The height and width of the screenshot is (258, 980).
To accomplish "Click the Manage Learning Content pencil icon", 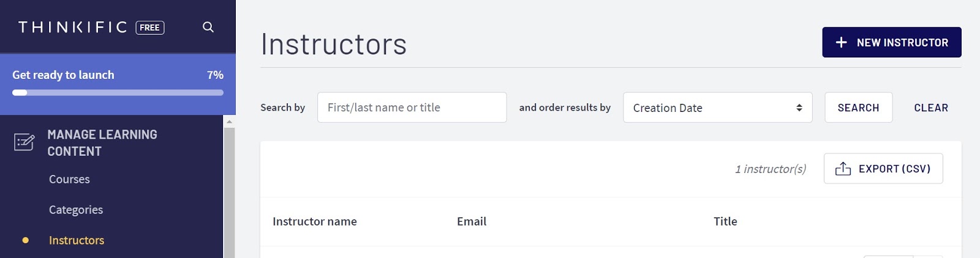I will [24, 142].
